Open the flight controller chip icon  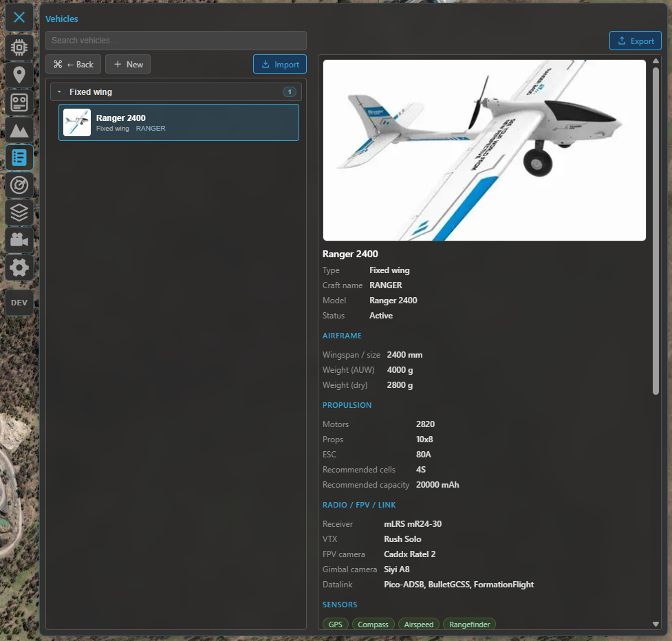click(19, 47)
